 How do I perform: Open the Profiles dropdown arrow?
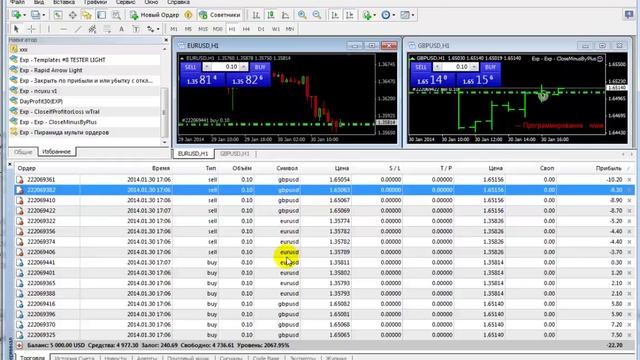pyautogui.click(x=44, y=16)
